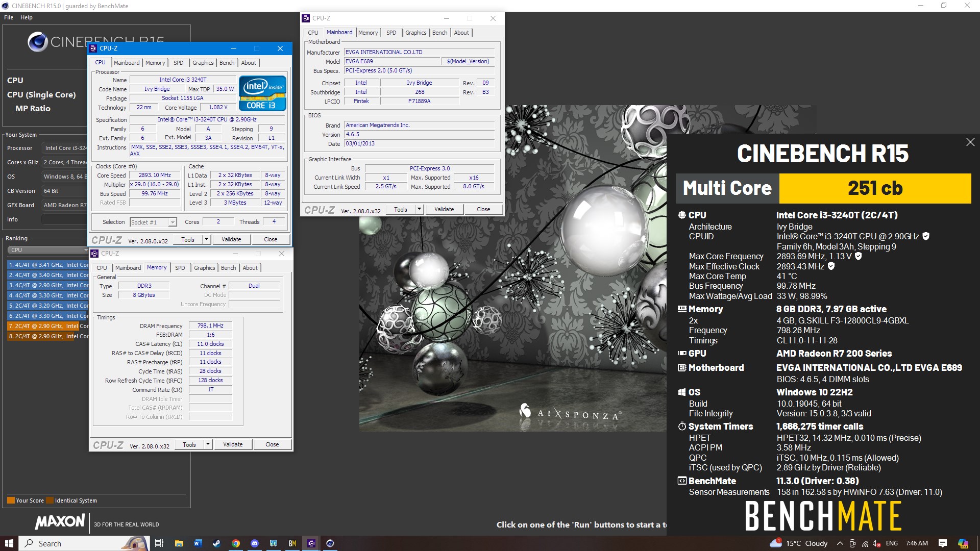Select ranking entry 1. 4C/4T @ 3.41 GHz
Viewport: 980px width, 551px height.
[48, 265]
